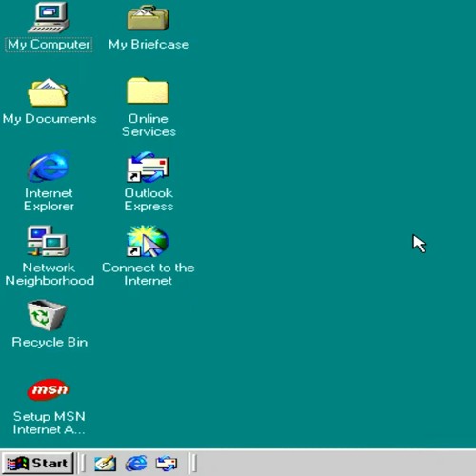Launch Internet Explorer from Quick Launch
The width and height of the screenshot is (476, 476).
136,464
